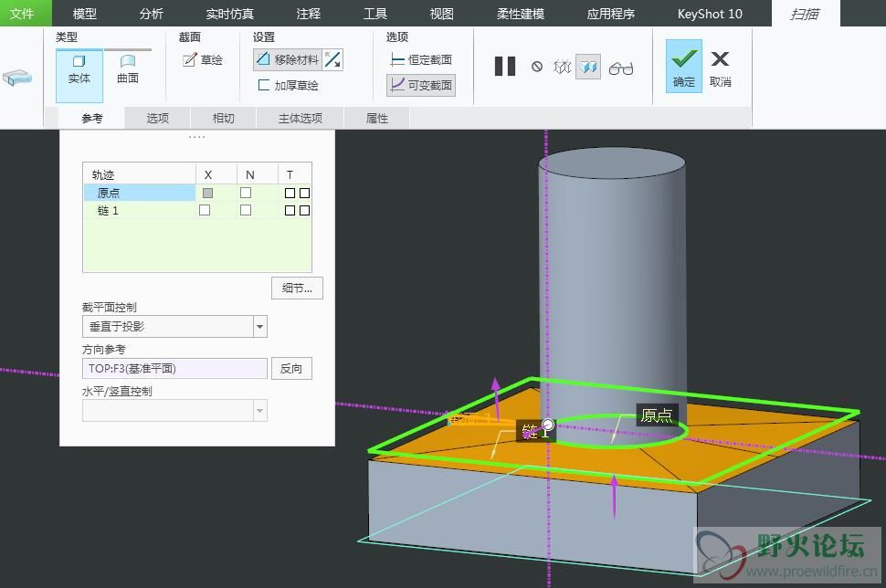Open the 主体选项 body options panel tab
The image size is (886, 588).
click(300, 118)
